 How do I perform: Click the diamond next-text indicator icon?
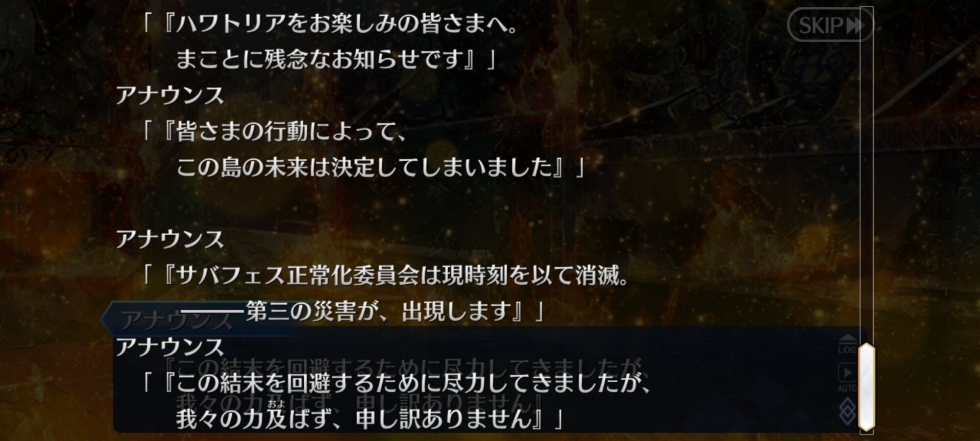(847, 412)
